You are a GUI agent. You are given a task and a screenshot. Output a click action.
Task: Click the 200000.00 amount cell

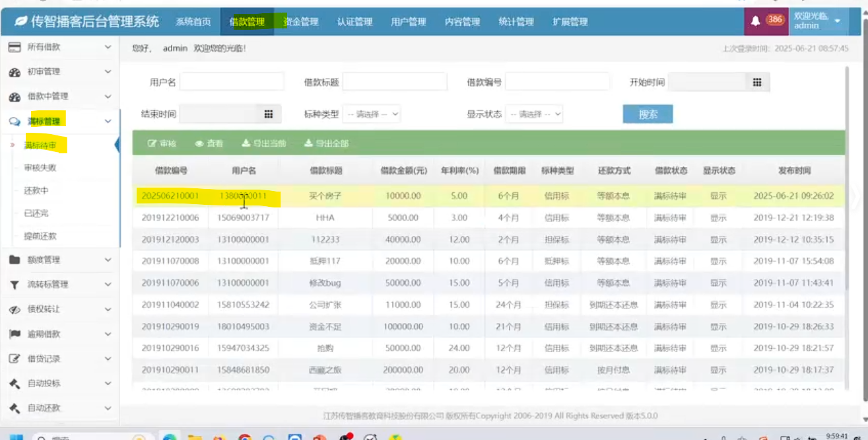click(403, 370)
